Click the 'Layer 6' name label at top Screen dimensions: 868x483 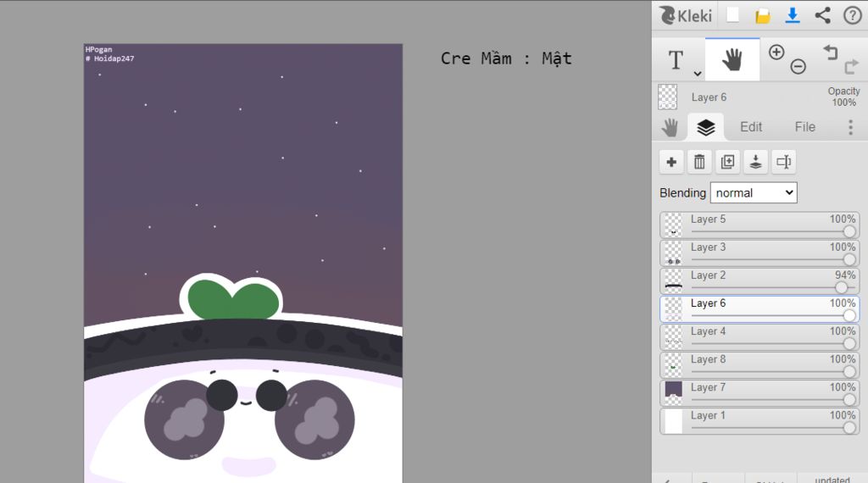tap(709, 97)
